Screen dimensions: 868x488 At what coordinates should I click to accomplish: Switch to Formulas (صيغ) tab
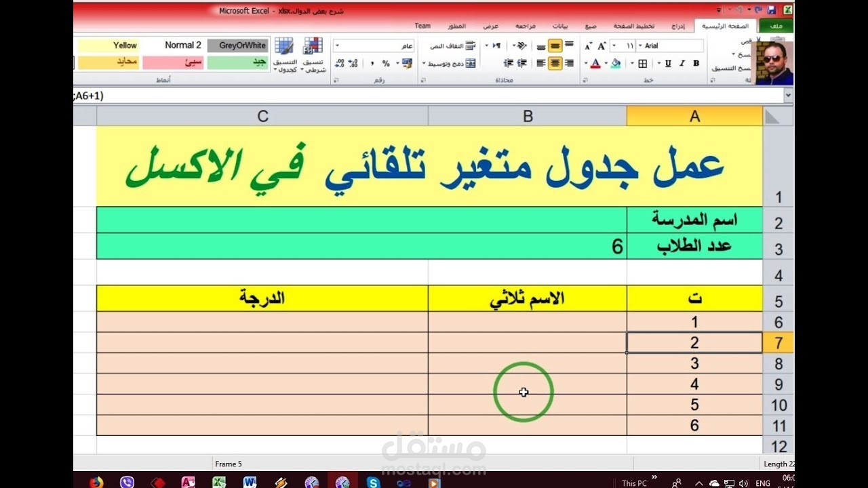tap(591, 26)
